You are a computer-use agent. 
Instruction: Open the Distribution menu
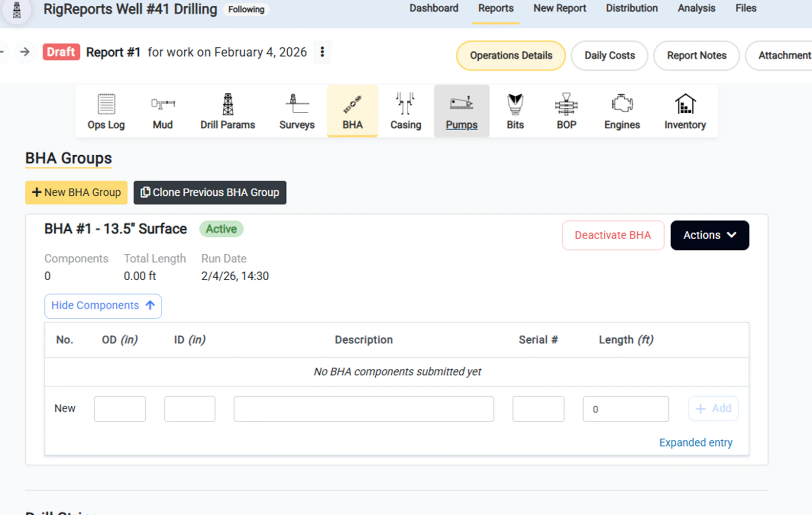tap(631, 8)
